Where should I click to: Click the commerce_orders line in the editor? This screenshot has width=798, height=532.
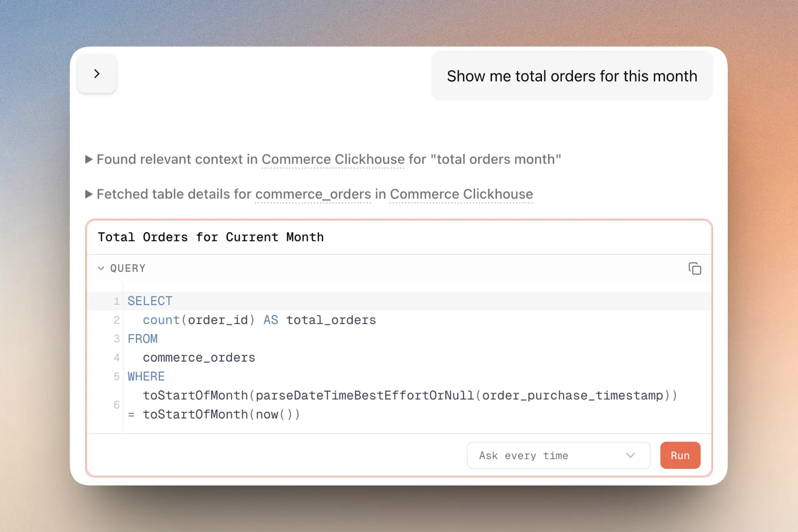(199, 358)
